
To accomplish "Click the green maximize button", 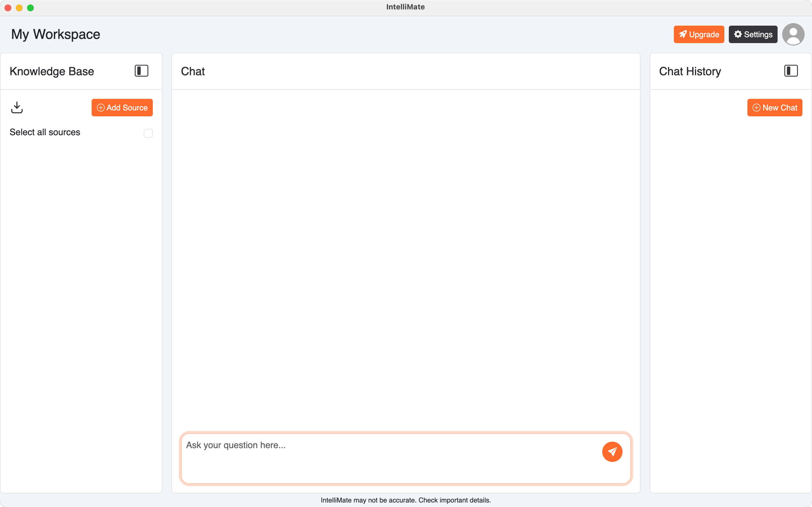I will [x=30, y=7].
